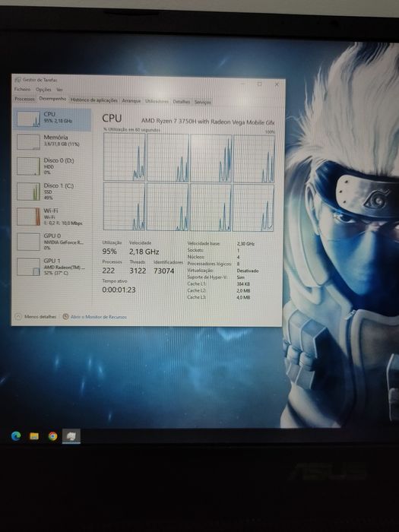
Task: Click the 0:00:01:23 Tempo ativo value
Action: coord(119,290)
